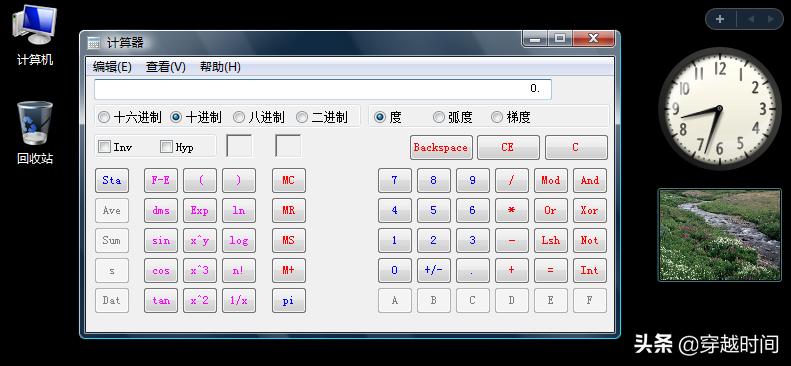Click the addition + button

512,271
